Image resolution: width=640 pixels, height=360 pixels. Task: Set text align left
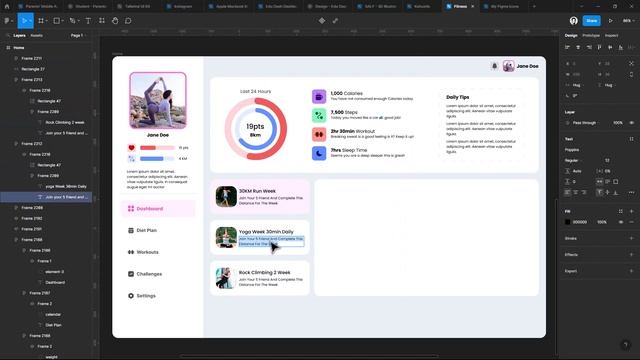tap(567, 192)
